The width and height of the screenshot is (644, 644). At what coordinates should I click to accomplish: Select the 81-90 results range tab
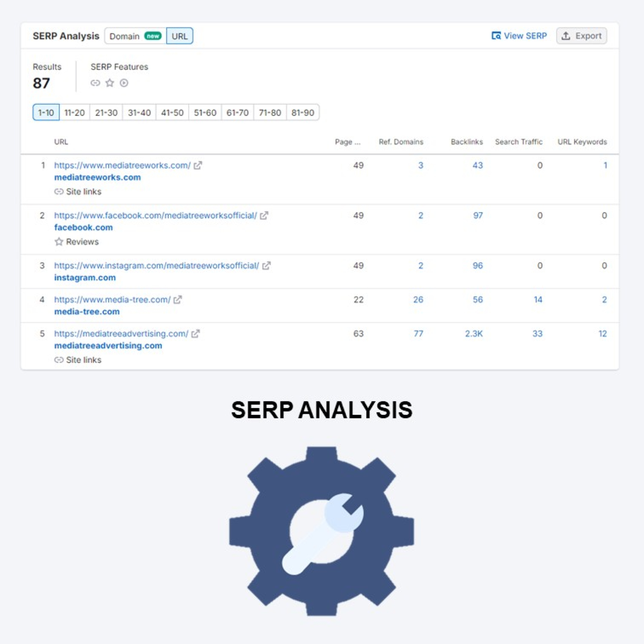point(303,112)
